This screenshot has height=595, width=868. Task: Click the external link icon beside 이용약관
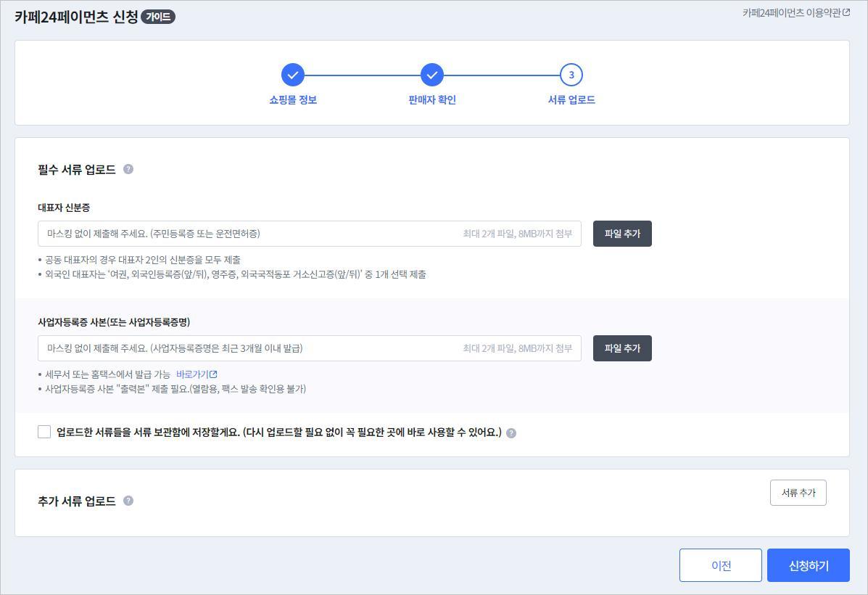click(x=846, y=12)
